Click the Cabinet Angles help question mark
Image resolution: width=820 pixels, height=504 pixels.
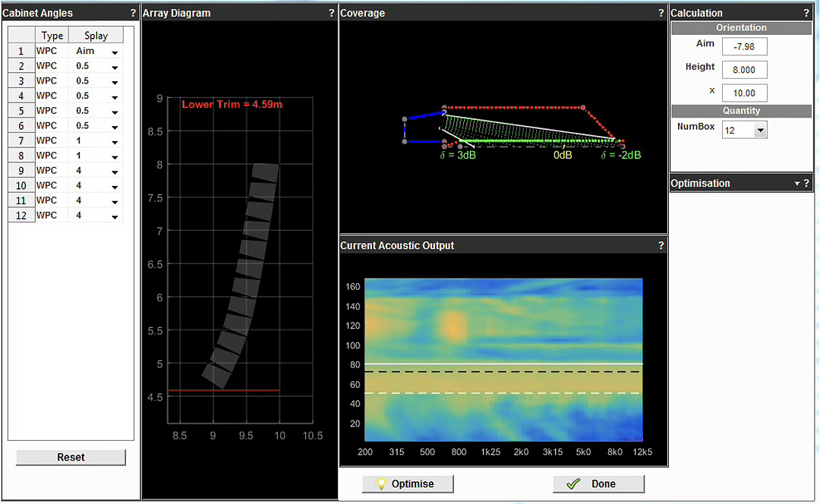click(x=133, y=13)
